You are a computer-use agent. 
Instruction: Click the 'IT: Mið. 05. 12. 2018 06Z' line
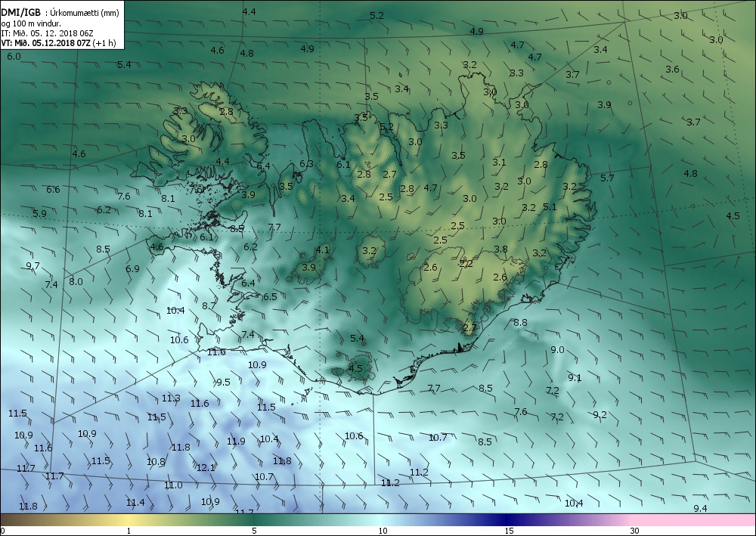[47, 33]
